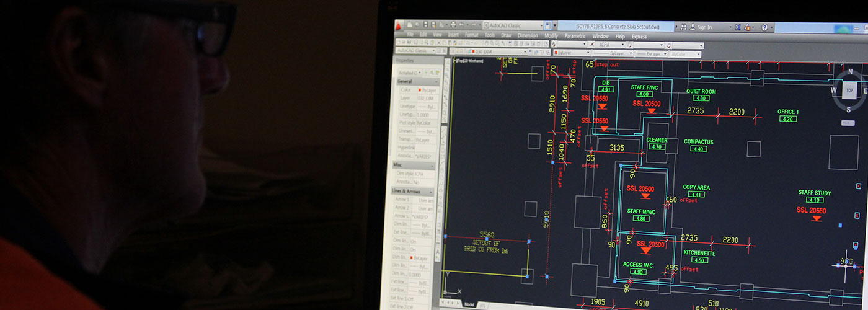This screenshot has width=868, height=310.
Task: Click the S compass letter on ViewCube
Action: [x=849, y=110]
